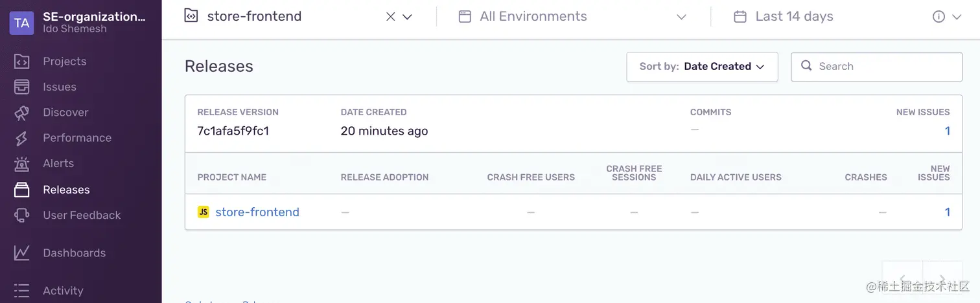Click the info icon in header
Viewport: 980px width, 303px height.
tap(939, 17)
